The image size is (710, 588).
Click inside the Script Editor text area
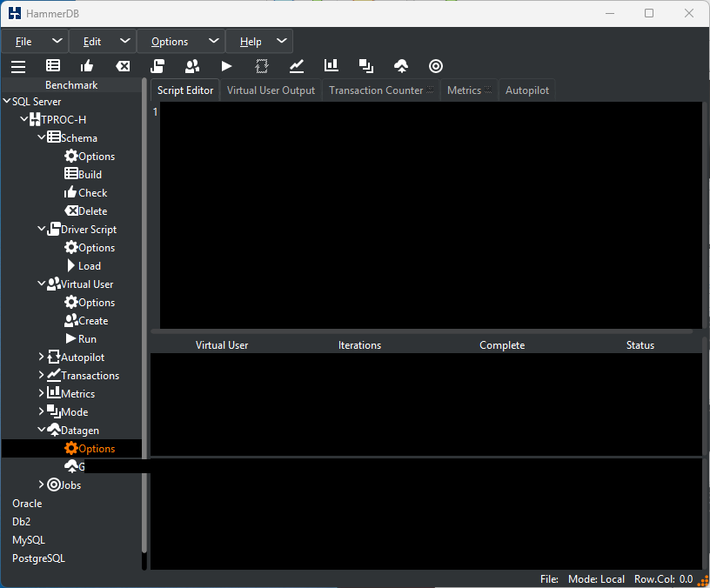(x=431, y=215)
